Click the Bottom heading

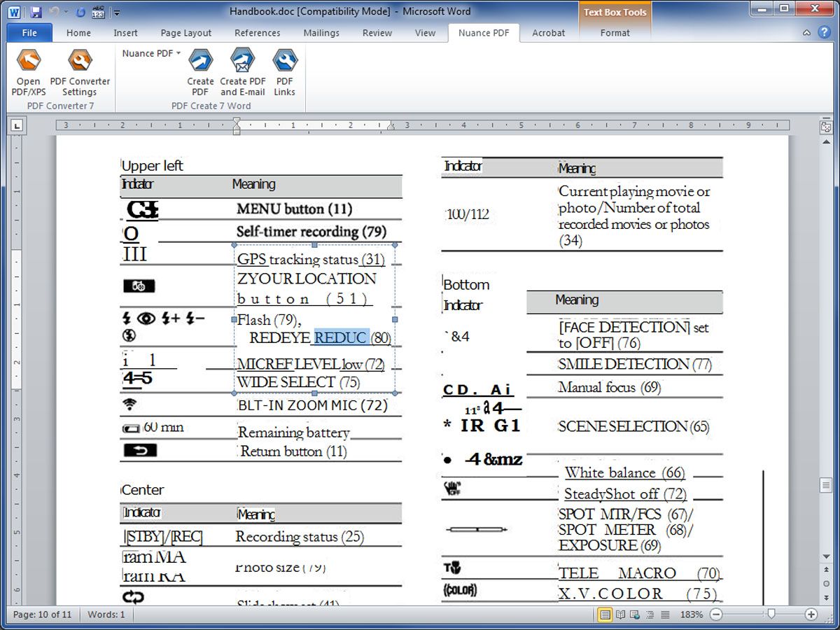466,284
